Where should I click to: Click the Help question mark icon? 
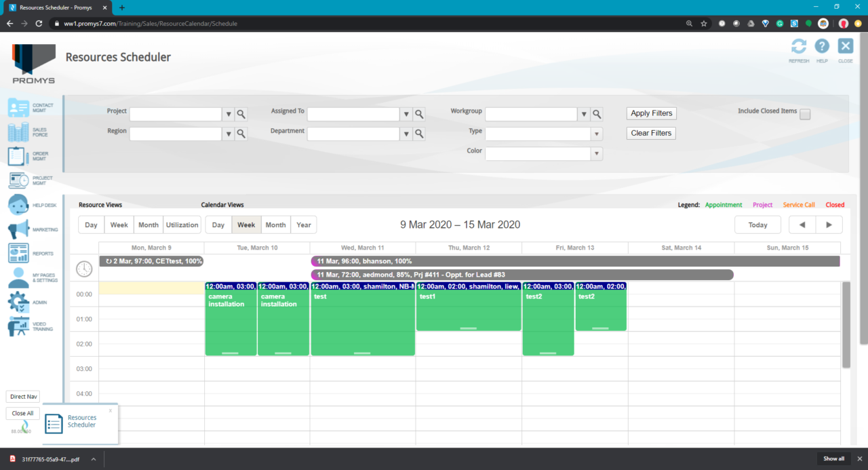tap(822, 46)
